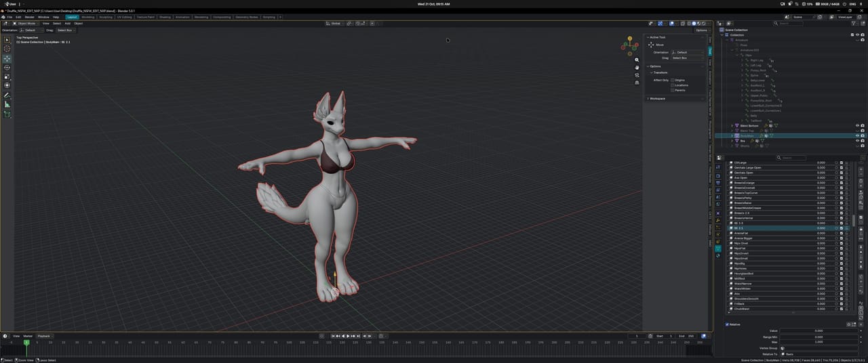The image size is (868, 363).
Task: Select the Add Cube tool
Action: point(7,114)
